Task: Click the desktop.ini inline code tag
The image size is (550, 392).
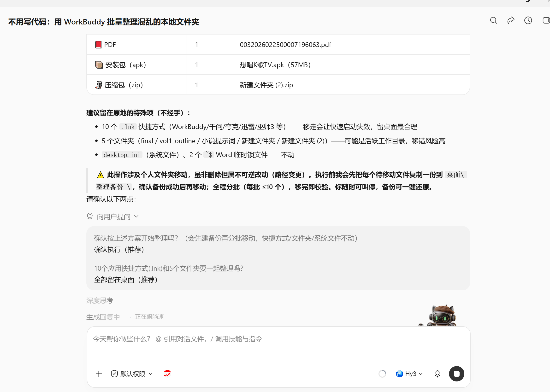Action: click(x=122, y=155)
